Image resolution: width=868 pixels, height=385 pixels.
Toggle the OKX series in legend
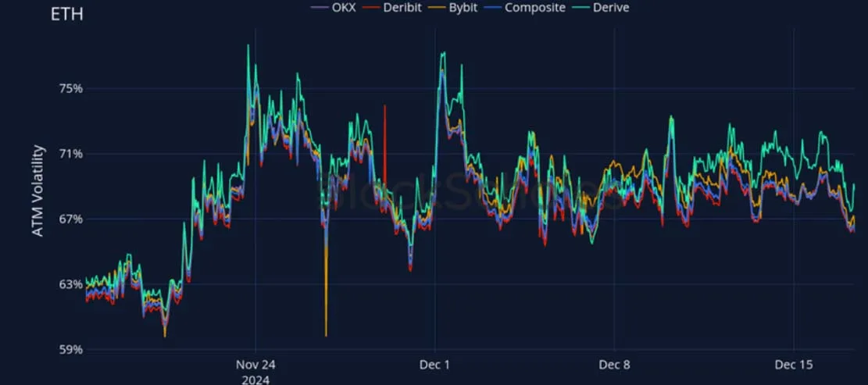click(334, 7)
